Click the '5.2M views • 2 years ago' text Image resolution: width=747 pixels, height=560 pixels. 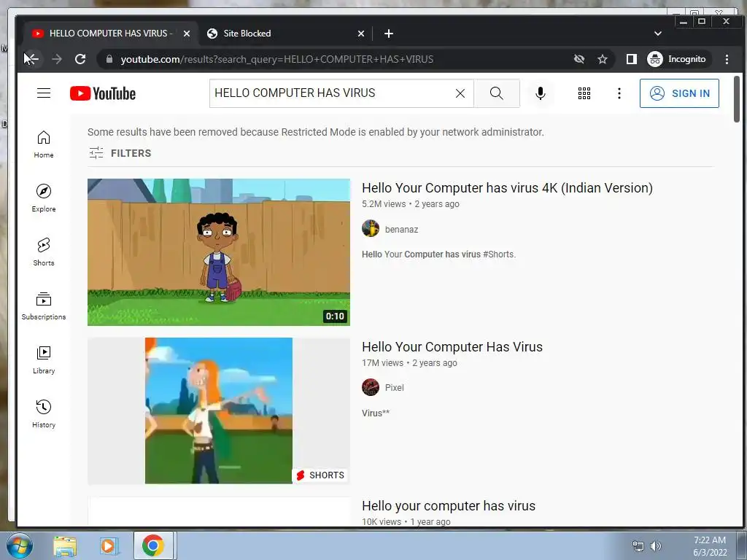pyautogui.click(x=411, y=204)
